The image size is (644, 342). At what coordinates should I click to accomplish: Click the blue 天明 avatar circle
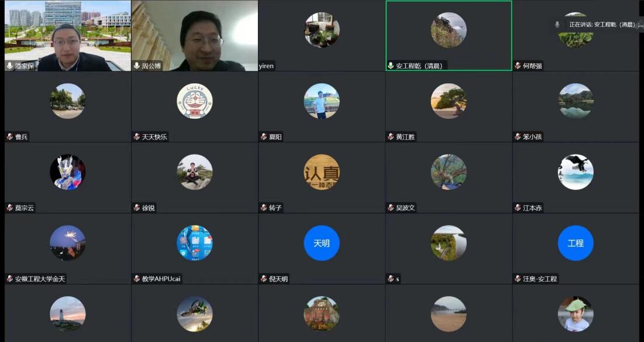click(x=321, y=242)
